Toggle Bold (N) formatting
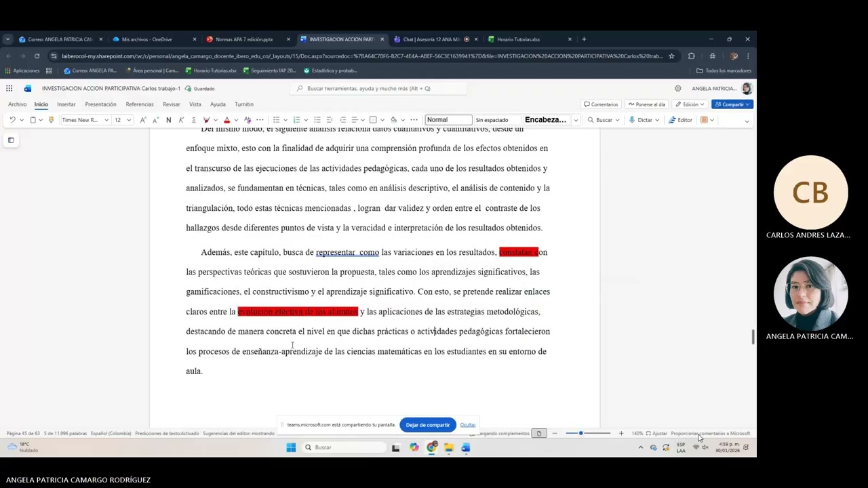 click(168, 120)
